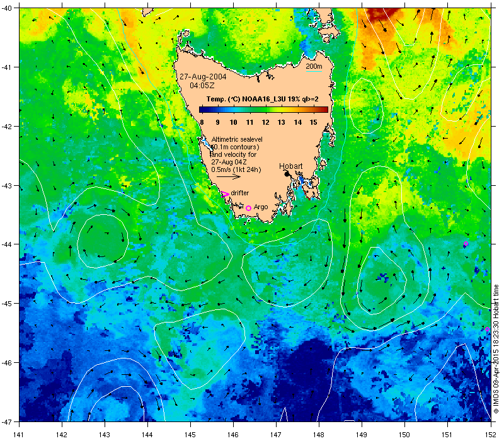The width and height of the screenshot is (504, 441).
Task: Click the 150 longitude axis label
Action: [404, 435]
